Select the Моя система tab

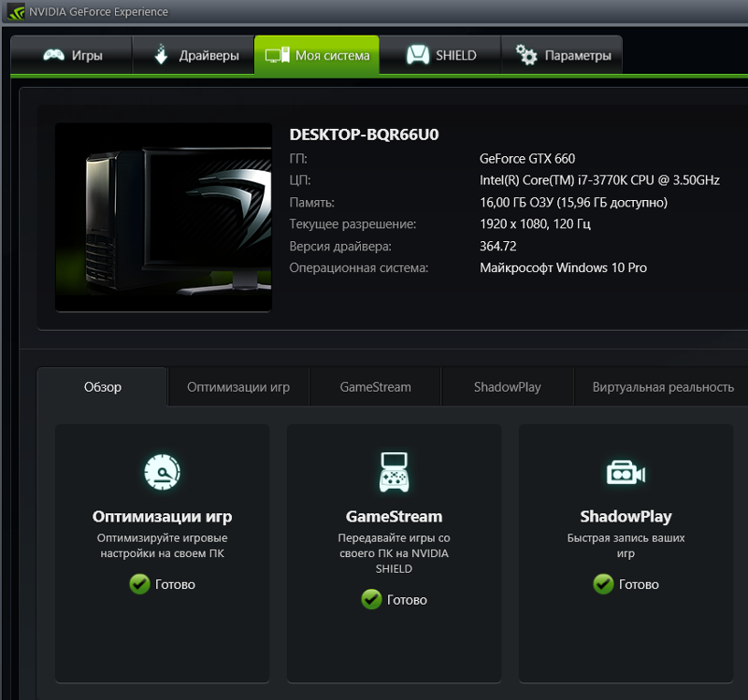click(x=317, y=55)
